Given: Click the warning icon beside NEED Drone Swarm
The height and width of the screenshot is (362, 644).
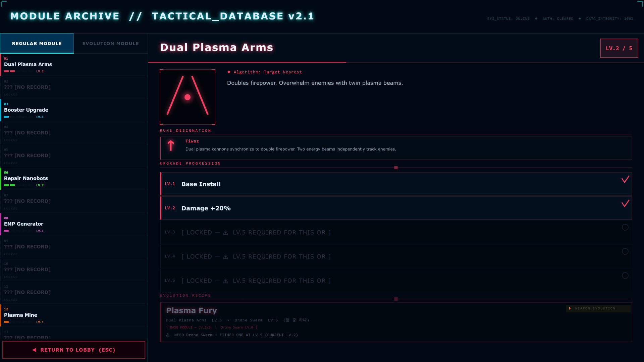Looking at the screenshot, I should point(168,335).
